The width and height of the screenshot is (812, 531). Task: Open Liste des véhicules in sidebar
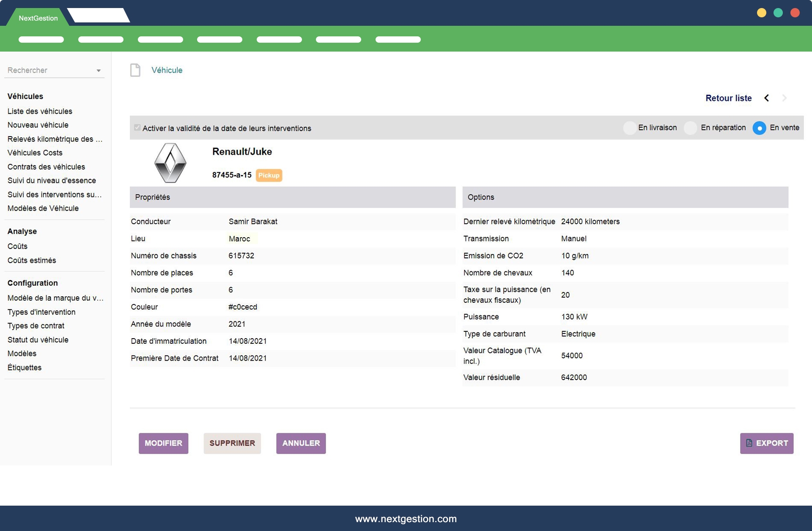40,111
